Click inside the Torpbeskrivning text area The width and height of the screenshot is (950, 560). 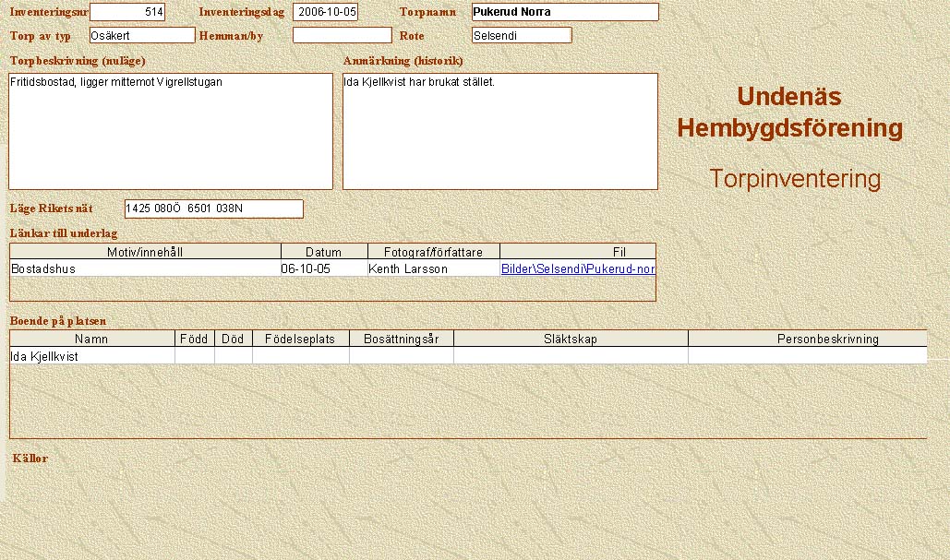171,132
